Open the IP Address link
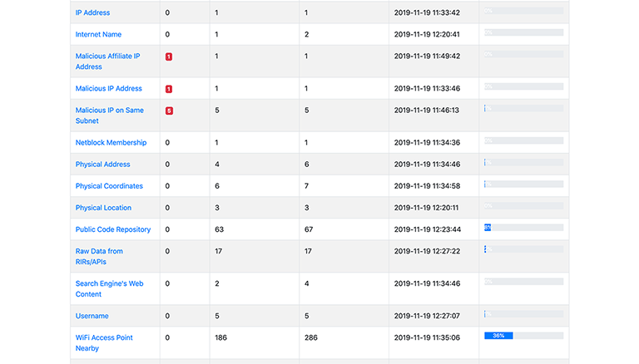The image size is (639, 364). tap(92, 12)
